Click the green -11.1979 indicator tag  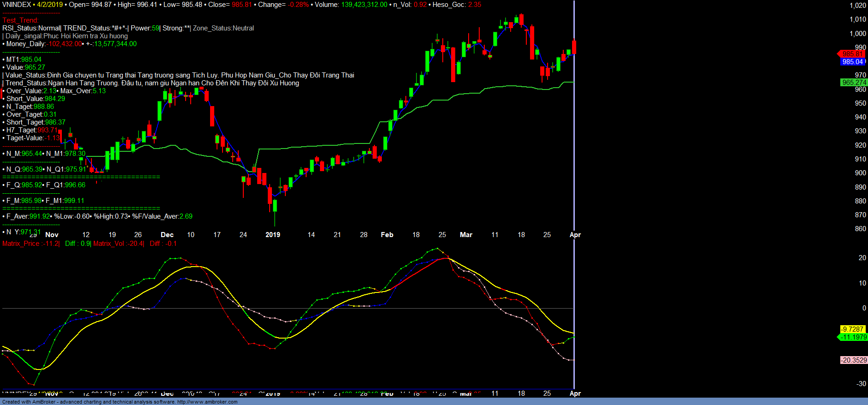[x=853, y=337]
